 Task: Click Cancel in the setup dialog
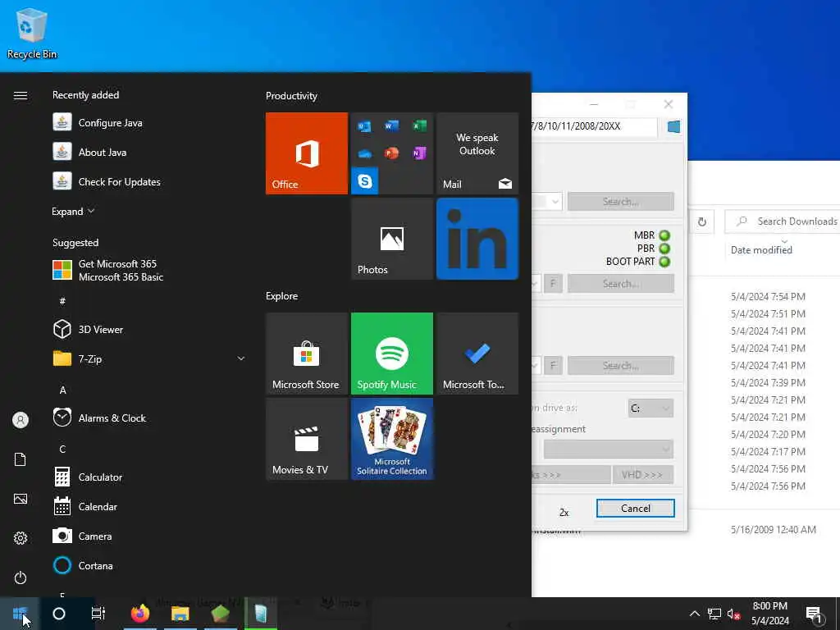coord(636,509)
